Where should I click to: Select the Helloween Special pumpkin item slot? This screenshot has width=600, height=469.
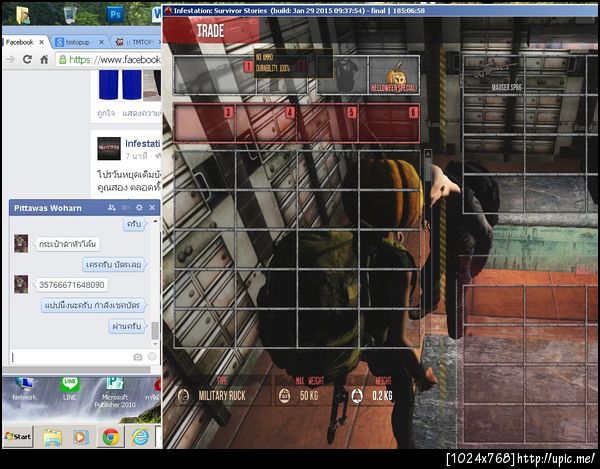[394, 75]
